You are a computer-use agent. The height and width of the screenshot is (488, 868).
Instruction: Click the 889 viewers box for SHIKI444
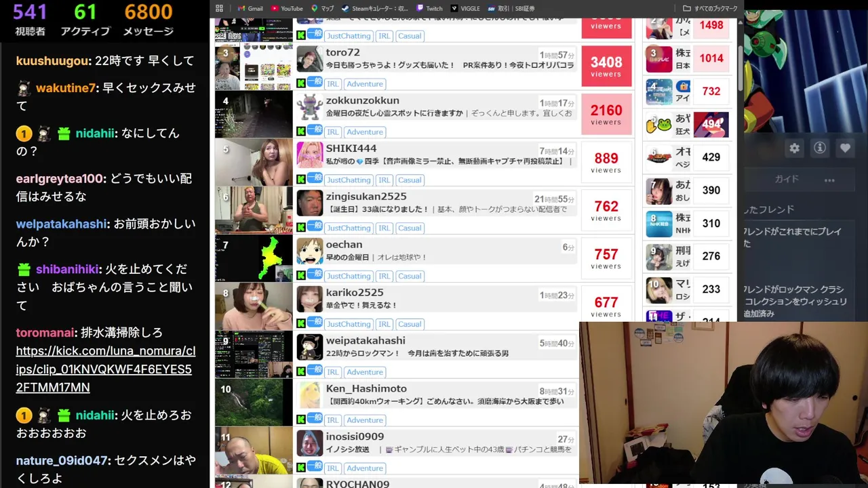coord(606,163)
